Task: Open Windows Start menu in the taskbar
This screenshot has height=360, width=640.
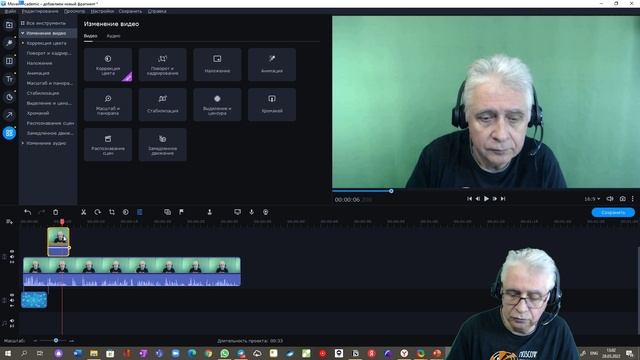Action: pos(7,353)
